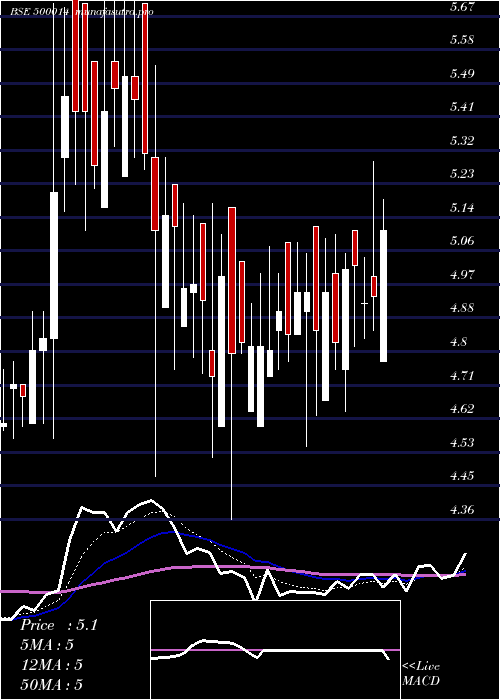Click the '12MA : 5' legend line

pyautogui.click(x=52, y=665)
